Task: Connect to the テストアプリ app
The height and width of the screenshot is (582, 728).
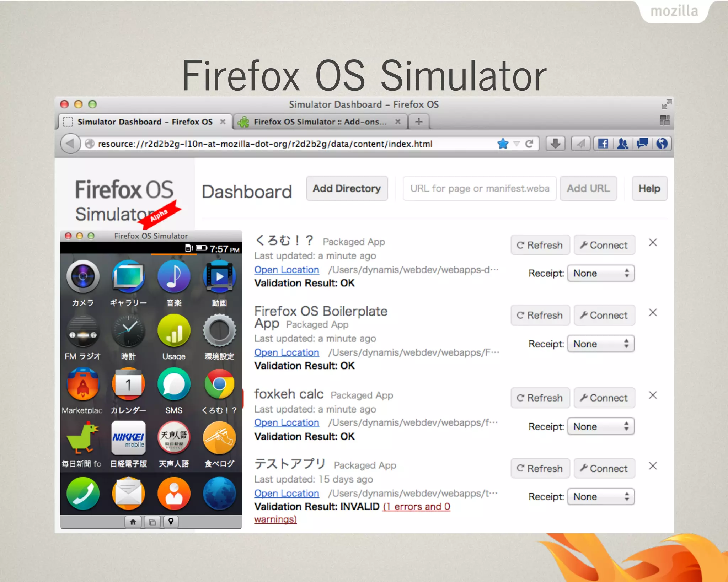Action: pyautogui.click(x=604, y=468)
